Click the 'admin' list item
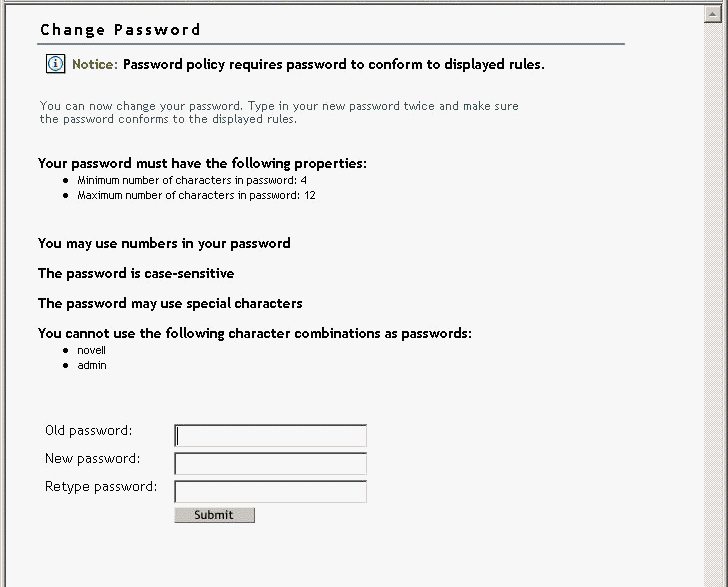Image resolution: width=728 pixels, height=587 pixels. 91,365
